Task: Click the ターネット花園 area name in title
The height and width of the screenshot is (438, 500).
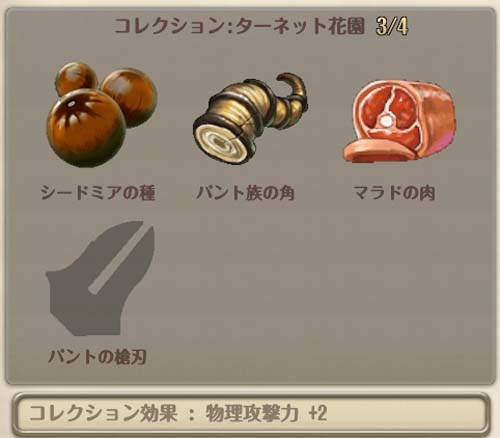Action: 300,26
